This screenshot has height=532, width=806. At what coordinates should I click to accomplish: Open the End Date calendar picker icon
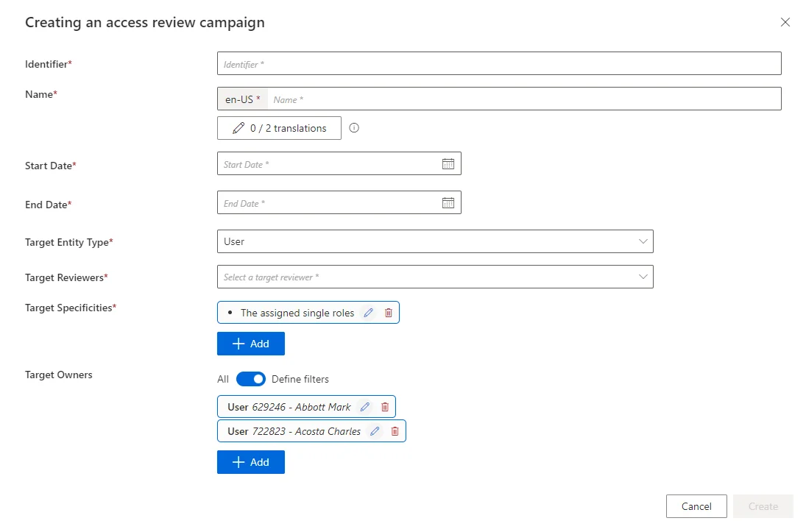[x=448, y=203]
